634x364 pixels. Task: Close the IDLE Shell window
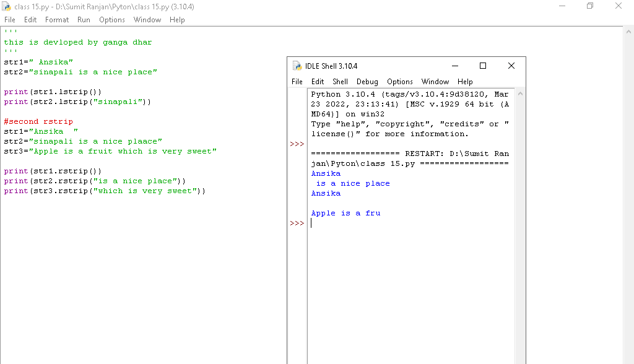(x=511, y=66)
